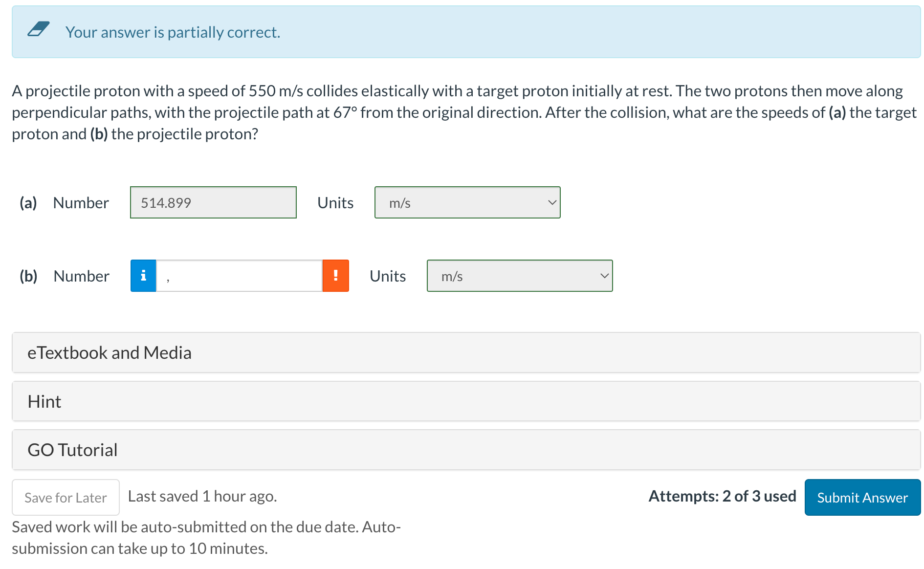Screen dimensions: 924x569
Task: Open the units dropdown for part (a)
Action: [x=467, y=202]
